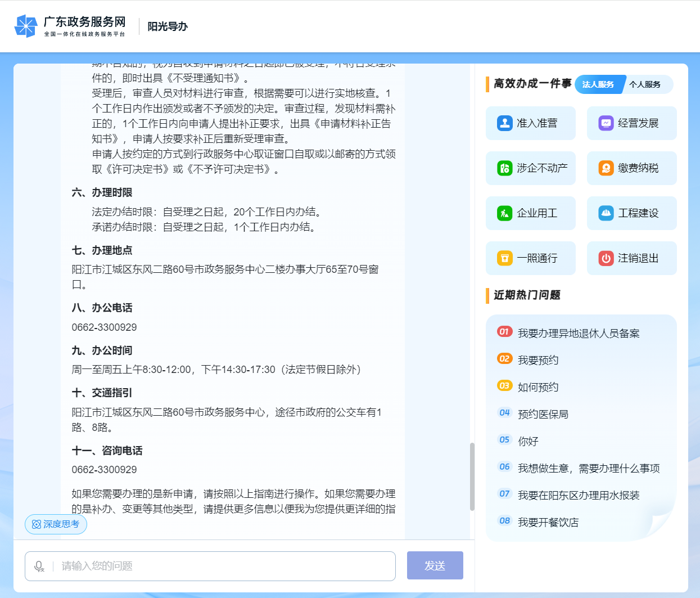Select the 准入准营 service icon
Screen dimensions: 700x598
coord(530,123)
